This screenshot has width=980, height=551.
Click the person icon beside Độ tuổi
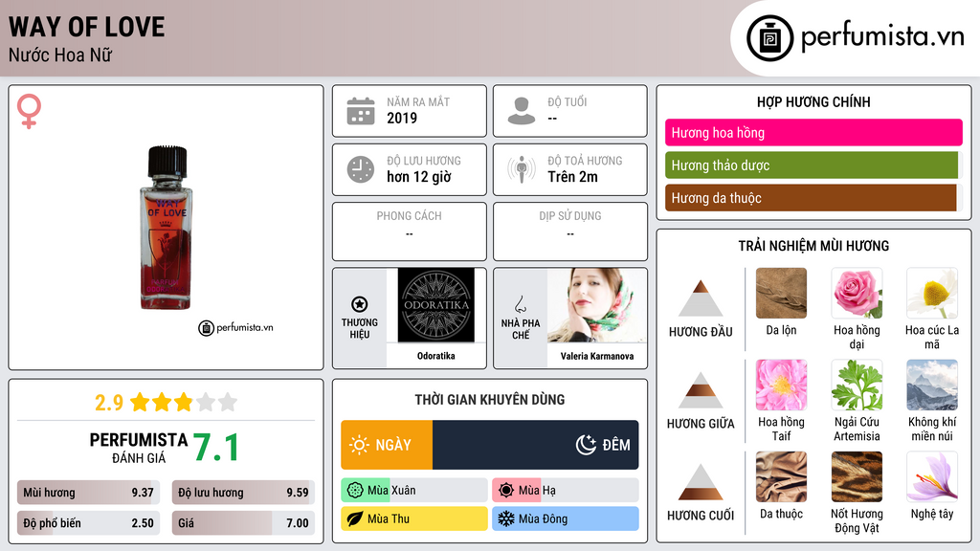tap(522, 111)
